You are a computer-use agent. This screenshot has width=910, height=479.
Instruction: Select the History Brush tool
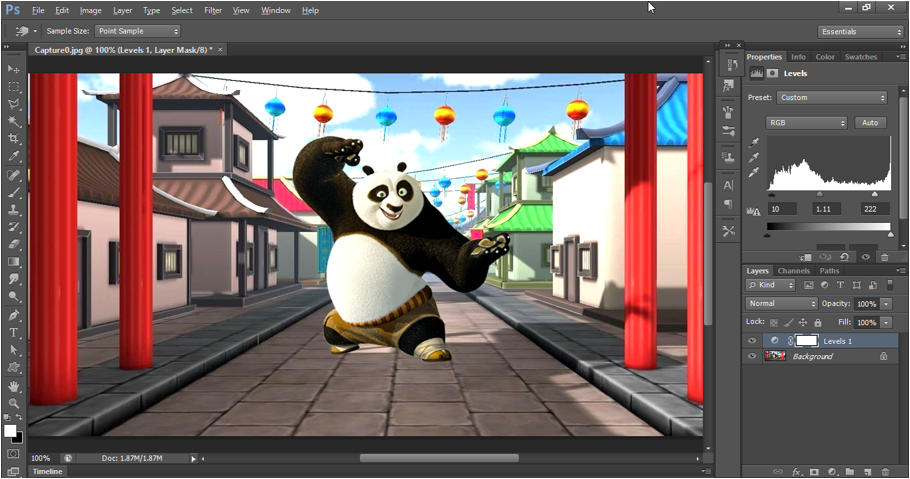tap(13, 227)
